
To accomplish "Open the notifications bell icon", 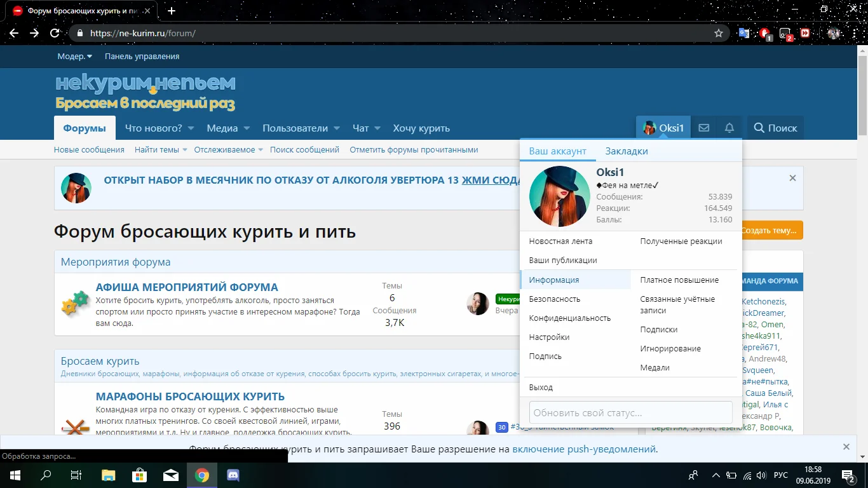I will point(729,128).
